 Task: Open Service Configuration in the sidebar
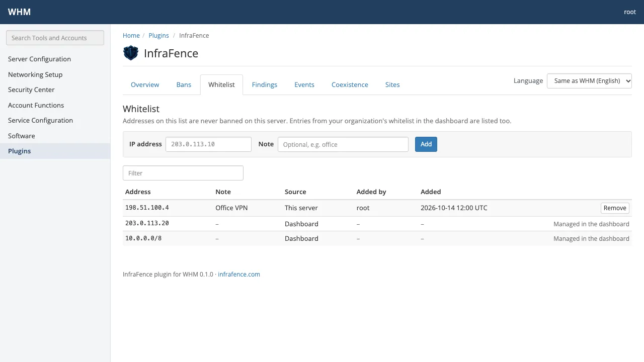(x=55, y=120)
